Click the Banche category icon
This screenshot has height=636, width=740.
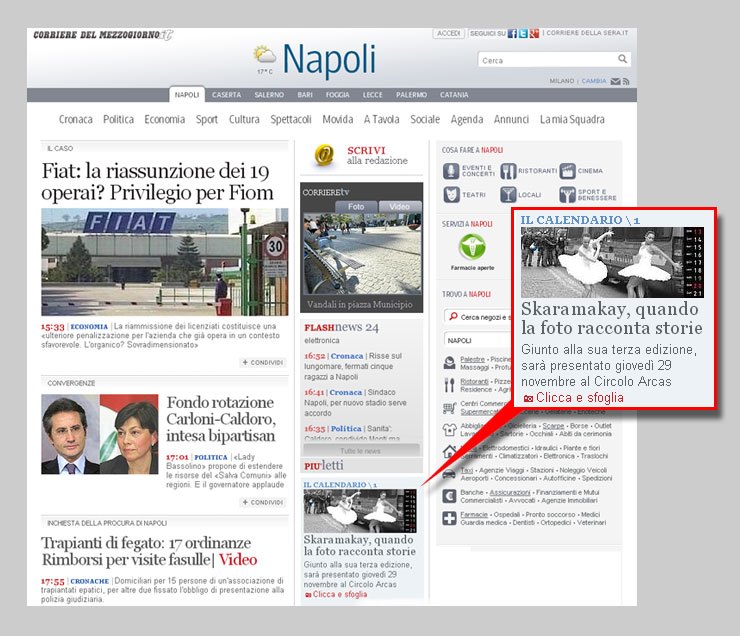pos(449,496)
